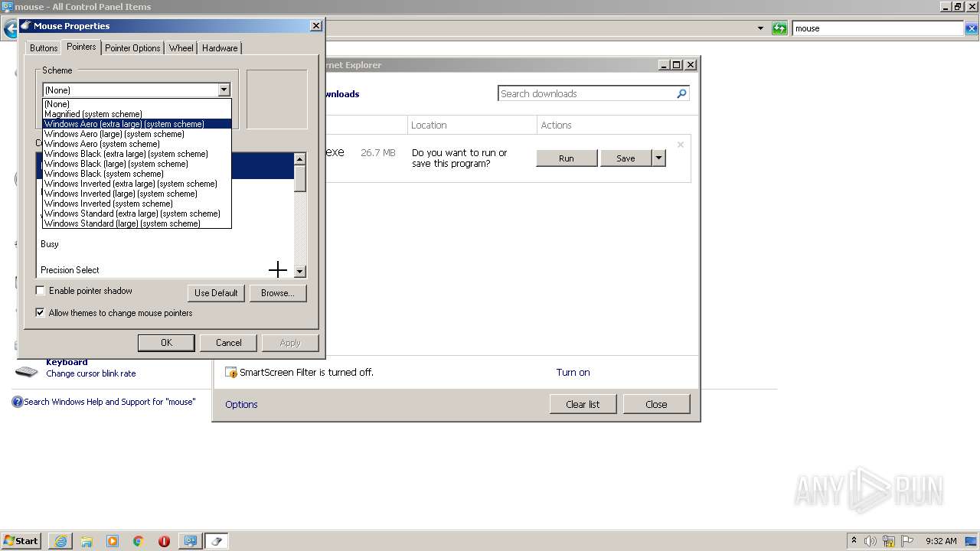Click the Search downloads field
Viewport: 980px width, 551px height.
(586, 93)
